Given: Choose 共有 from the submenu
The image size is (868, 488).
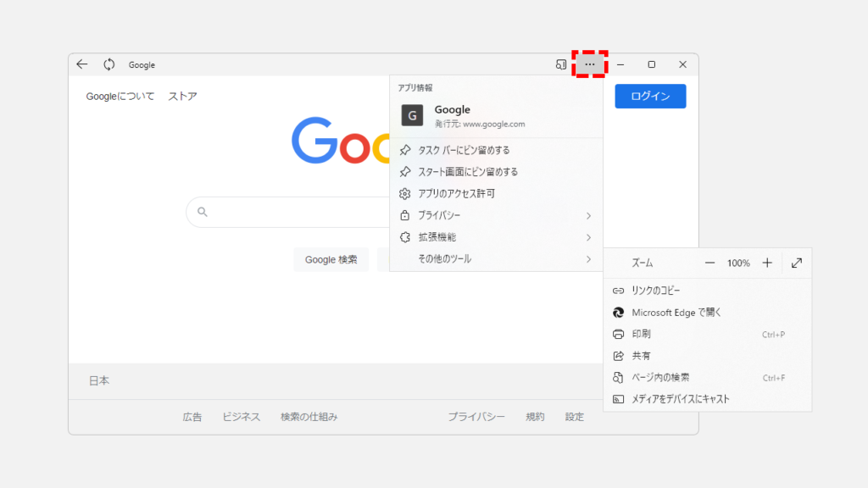Looking at the screenshot, I should (x=708, y=356).
